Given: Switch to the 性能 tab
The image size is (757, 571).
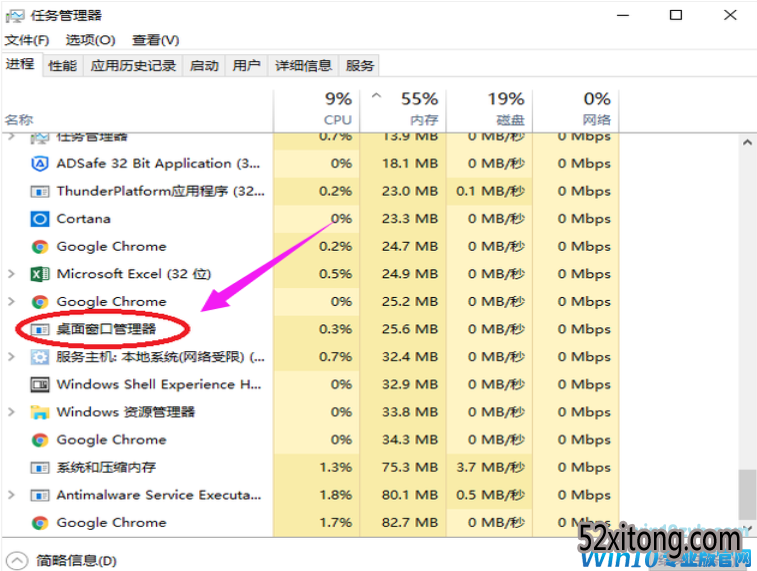Looking at the screenshot, I should 62,65.
